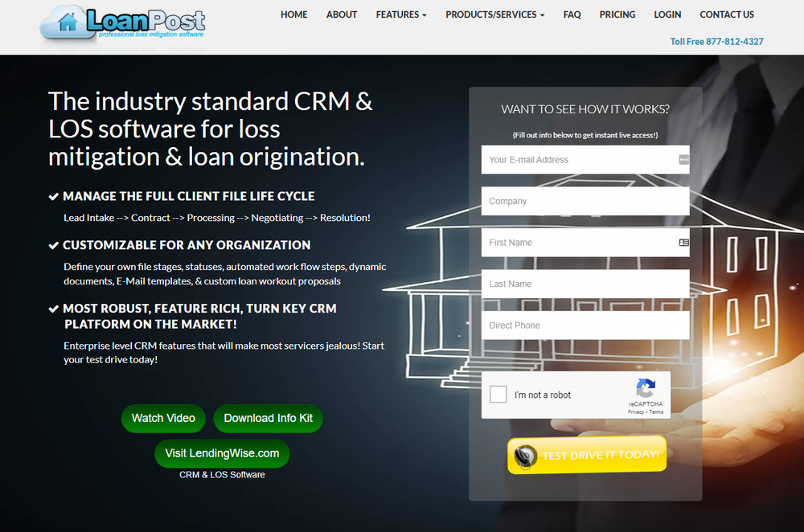Focus the Direct Phone input field
This screenshot has width=804, height=532.
585,325
